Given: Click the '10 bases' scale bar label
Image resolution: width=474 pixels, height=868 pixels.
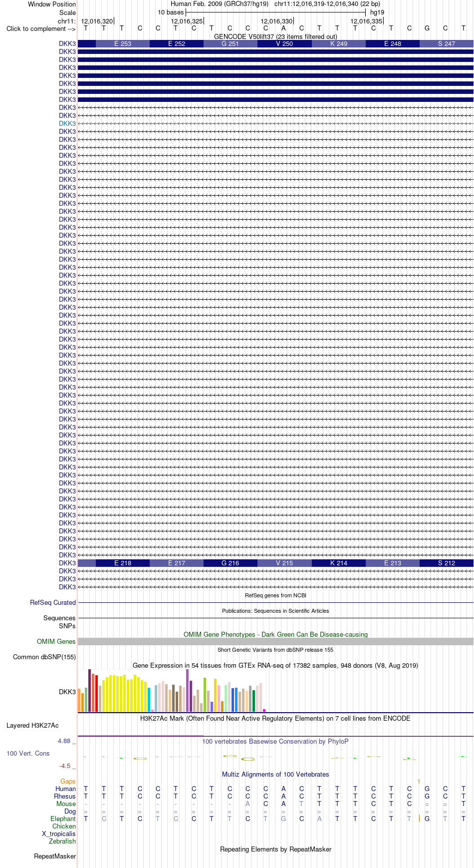Looking at the screenshot, I should tap(171, 12).
